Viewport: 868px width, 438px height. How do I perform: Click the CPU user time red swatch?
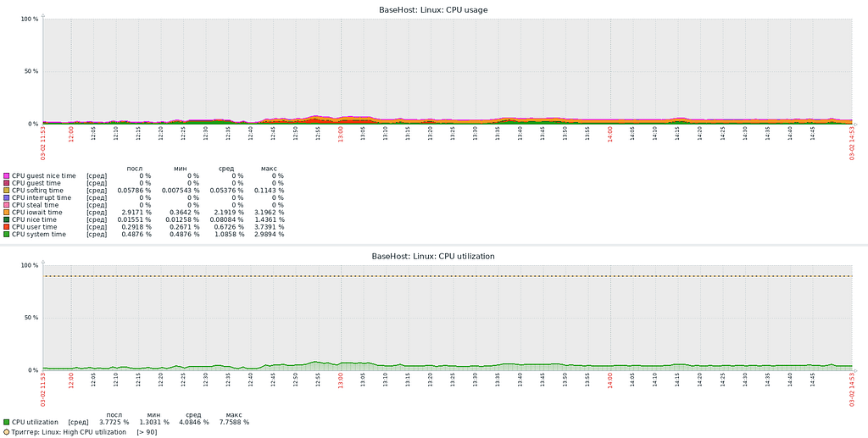click(6, 227)
